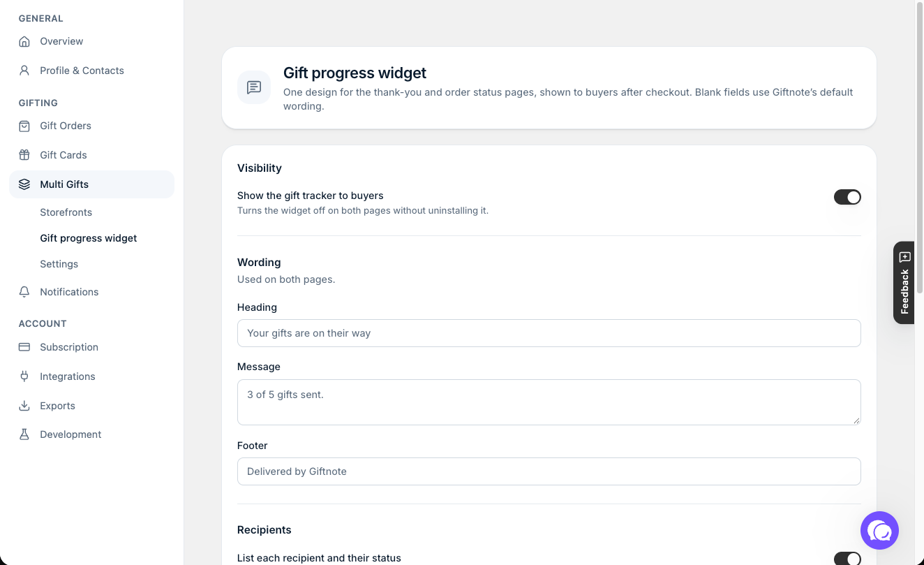Click the 'Gift progress widget' page title

[355, 73]
